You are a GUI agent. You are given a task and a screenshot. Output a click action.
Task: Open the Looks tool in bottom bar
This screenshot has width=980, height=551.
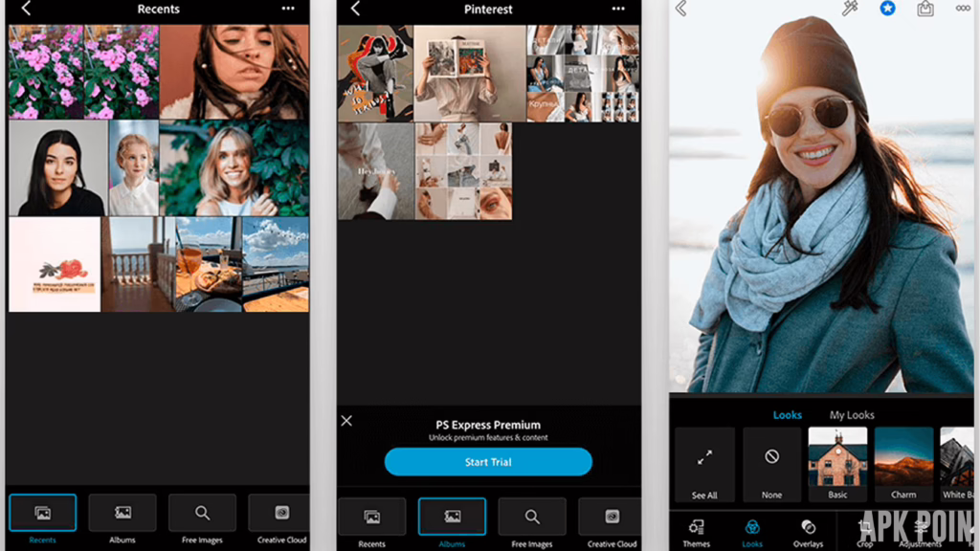tap(752, 533)
